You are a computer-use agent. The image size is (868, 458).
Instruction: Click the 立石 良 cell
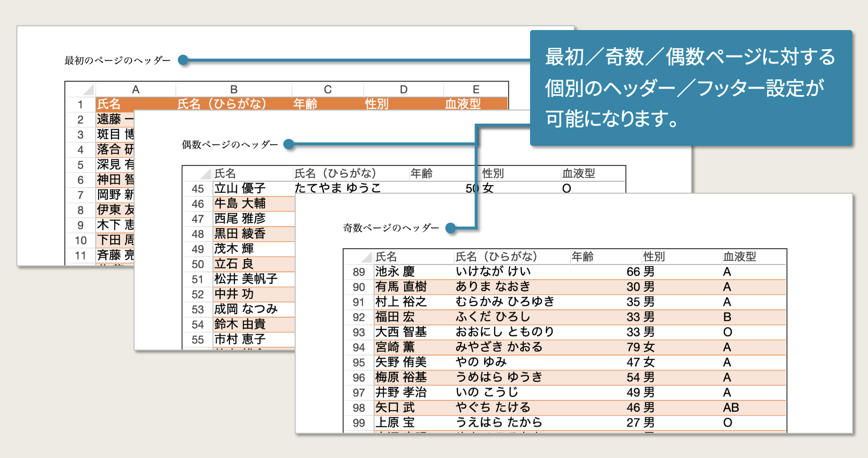tap(254, 264)
